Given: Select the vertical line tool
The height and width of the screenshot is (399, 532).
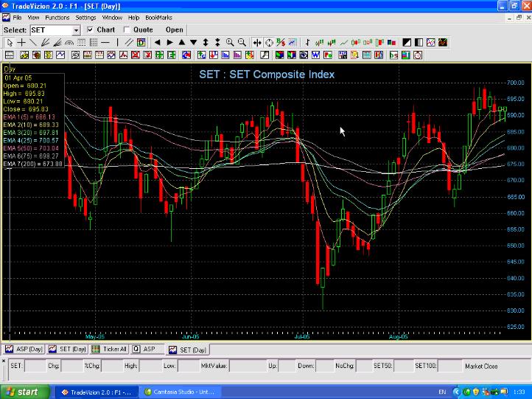Looking at the screenshot, I should point(117,43).
